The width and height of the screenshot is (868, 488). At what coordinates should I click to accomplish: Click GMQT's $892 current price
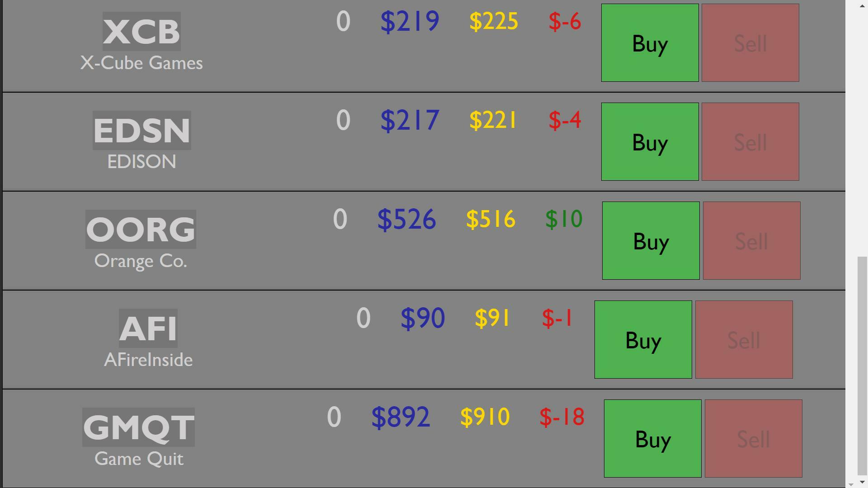(401, 417)
